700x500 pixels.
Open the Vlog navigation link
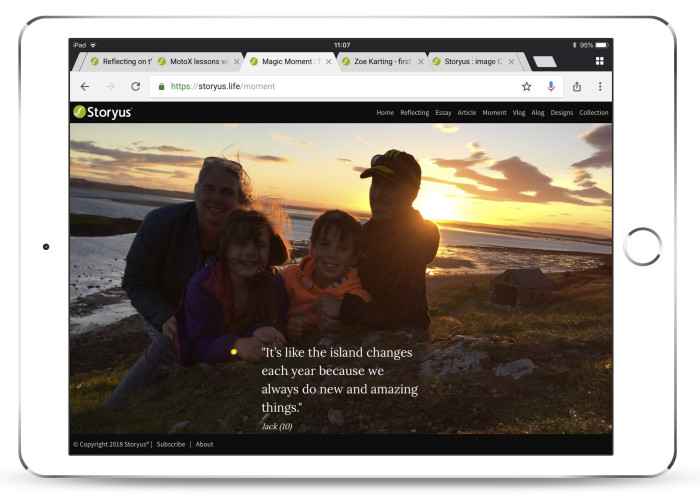tap(519, 113)
